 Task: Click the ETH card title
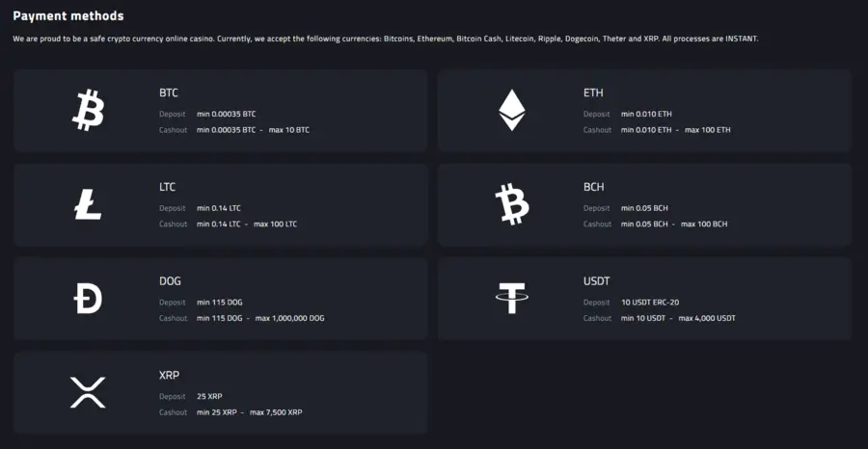click(x=593, y=92)
